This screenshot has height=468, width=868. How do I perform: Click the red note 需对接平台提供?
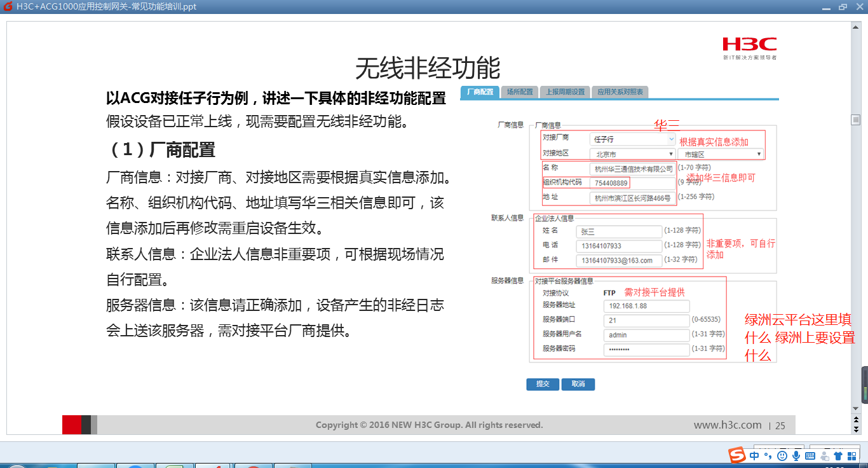coord(654,292)
